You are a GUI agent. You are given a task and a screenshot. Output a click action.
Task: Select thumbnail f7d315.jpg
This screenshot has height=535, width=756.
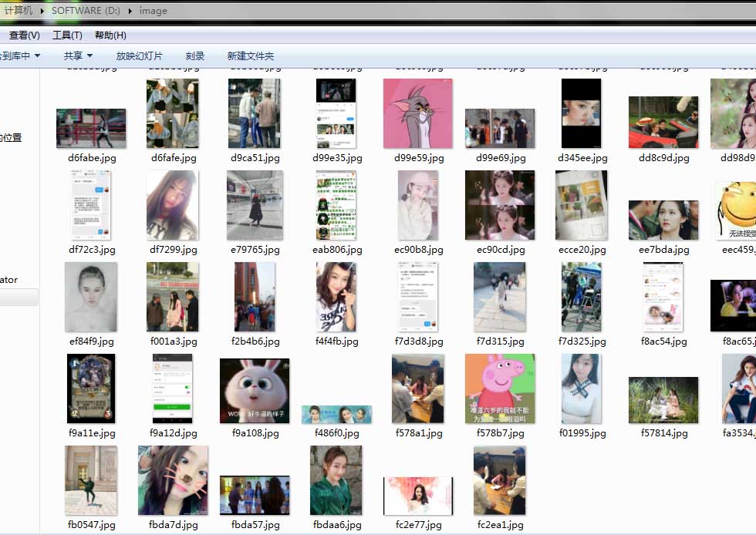(500, 297)
